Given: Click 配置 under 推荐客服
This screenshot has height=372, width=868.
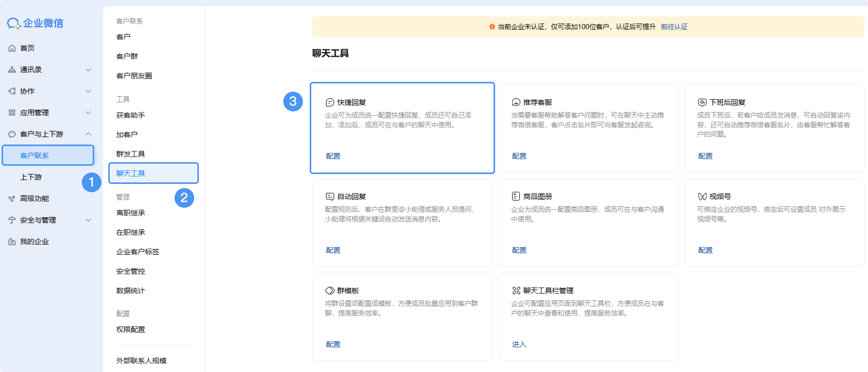Looking at the screenshot, I should pyautogui.click(x=519, y=156).
